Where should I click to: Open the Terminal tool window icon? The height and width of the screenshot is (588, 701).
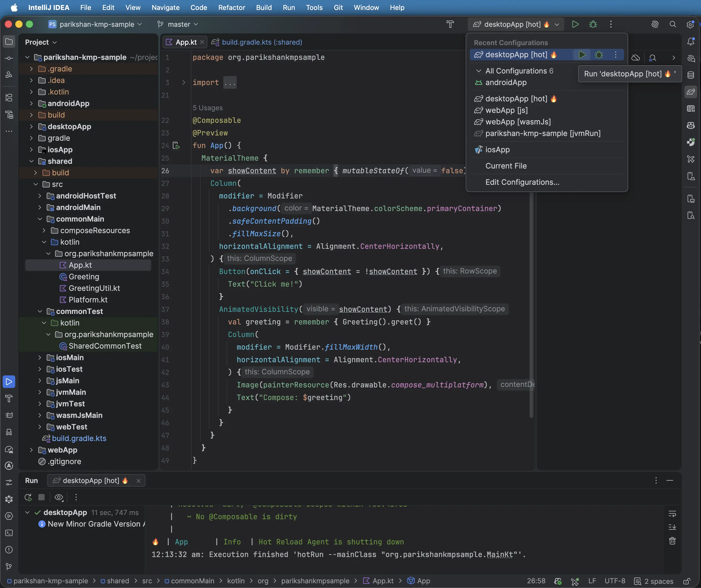click(9, 533)
